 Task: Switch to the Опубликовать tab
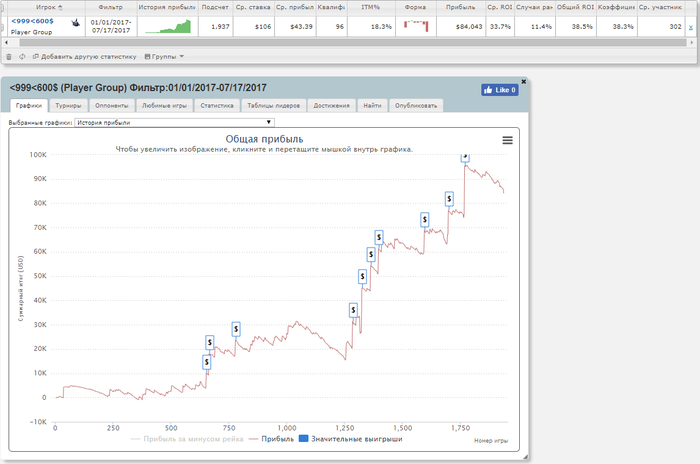click(416, 106)
